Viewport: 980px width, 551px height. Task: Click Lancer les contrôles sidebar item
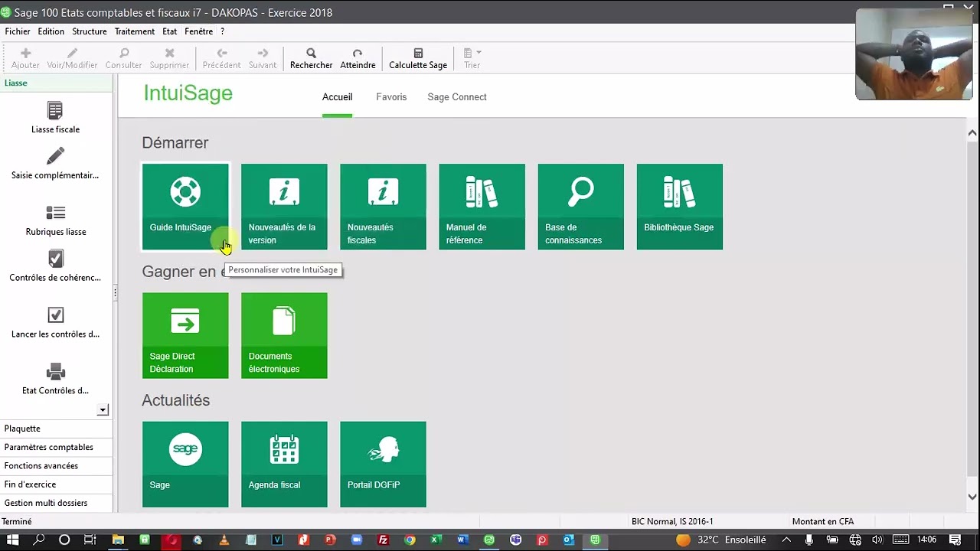[x=55, y=323]
